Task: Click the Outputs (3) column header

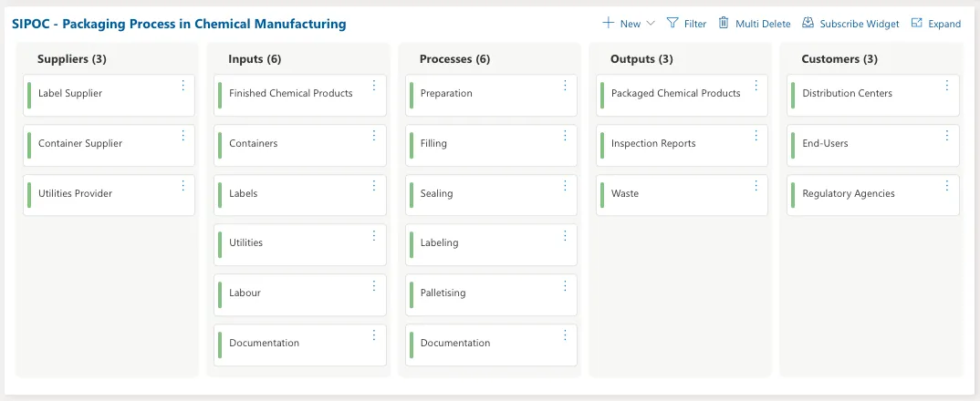Action: (x=641, y=59)
